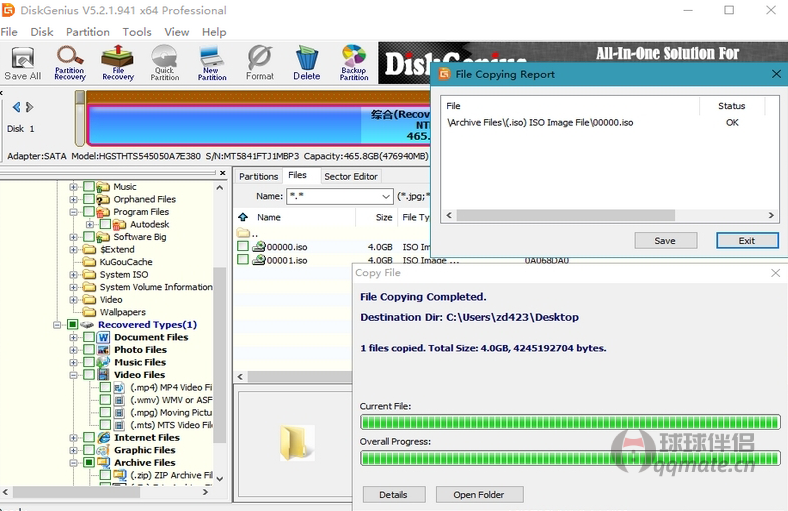The width and height of the screenshot is (788, 511).
Task: Click the next disk arrow
Action: point(30,107)
